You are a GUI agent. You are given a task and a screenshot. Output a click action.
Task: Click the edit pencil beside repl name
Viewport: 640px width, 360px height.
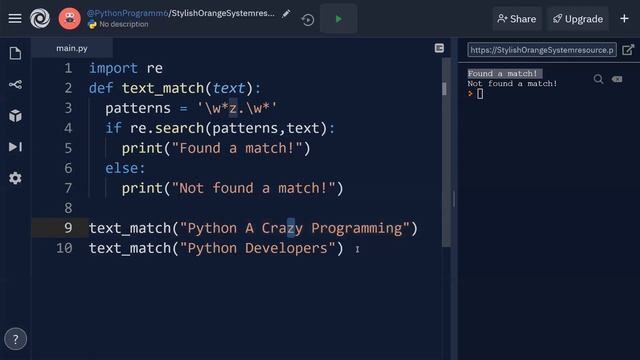(286, 14)
